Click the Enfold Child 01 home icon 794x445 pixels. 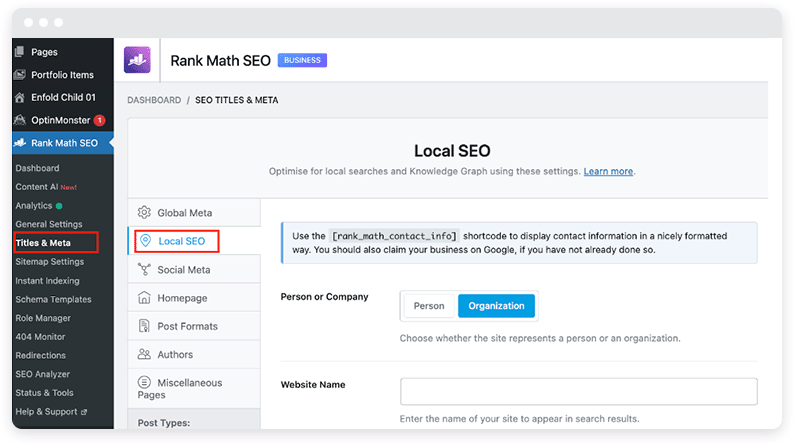click(x=20, y=97)
